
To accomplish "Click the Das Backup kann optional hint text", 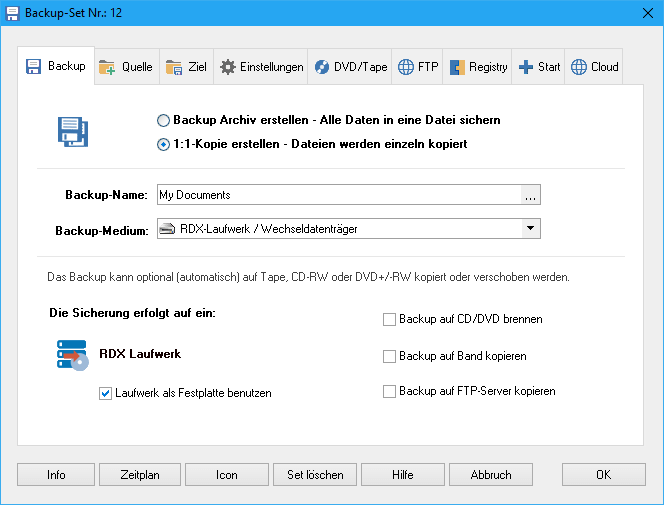I will click(308, 277).
